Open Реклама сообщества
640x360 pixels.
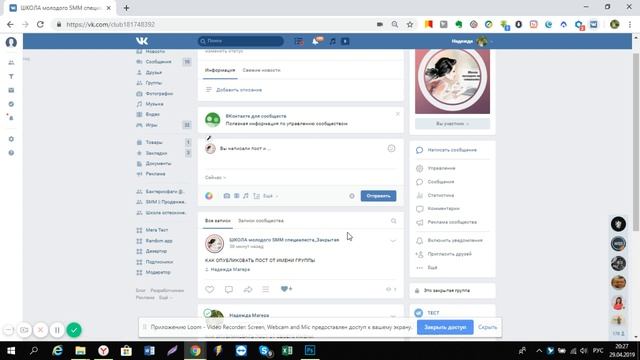pos(452,222)
